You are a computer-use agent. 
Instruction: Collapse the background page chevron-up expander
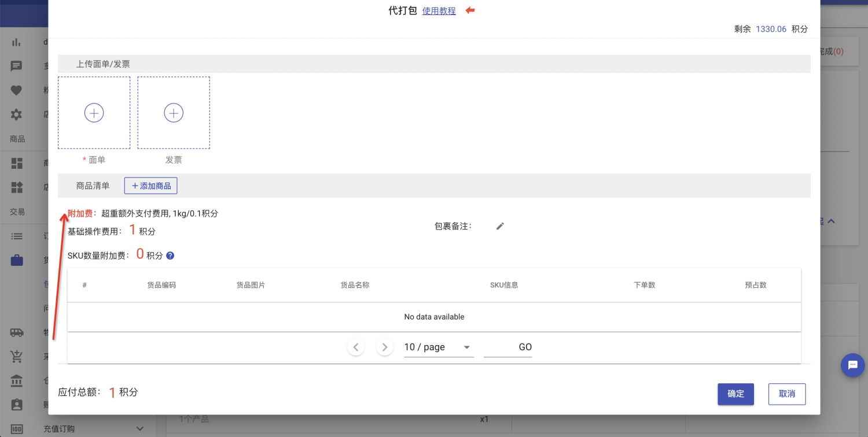pyautogui.click(x=831, y=221)
